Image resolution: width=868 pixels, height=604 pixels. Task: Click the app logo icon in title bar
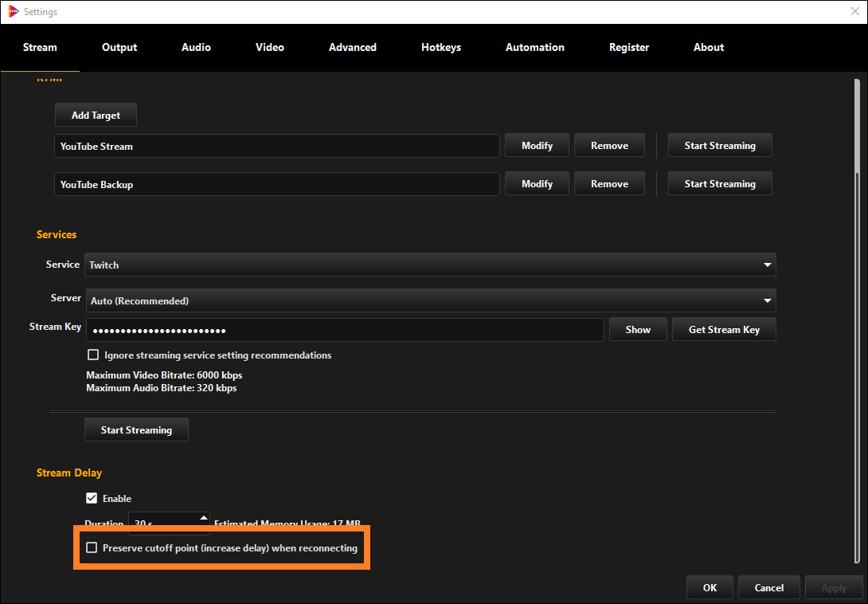[13, 12]
